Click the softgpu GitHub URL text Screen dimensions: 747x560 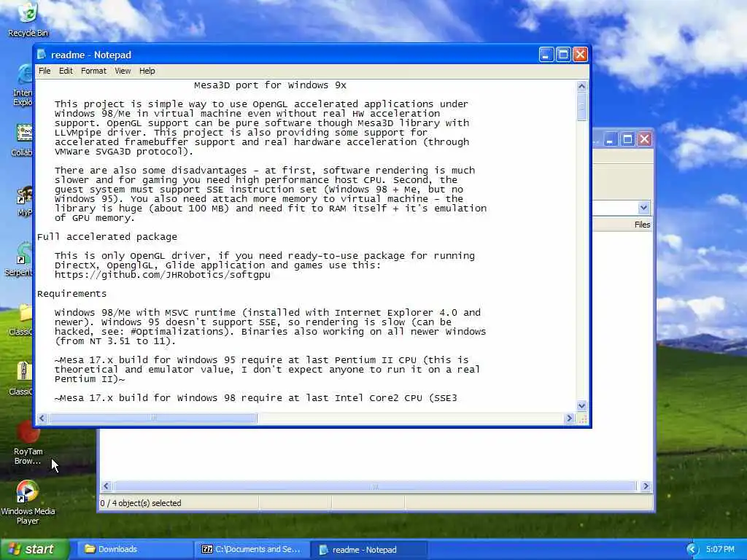point(162,275)
